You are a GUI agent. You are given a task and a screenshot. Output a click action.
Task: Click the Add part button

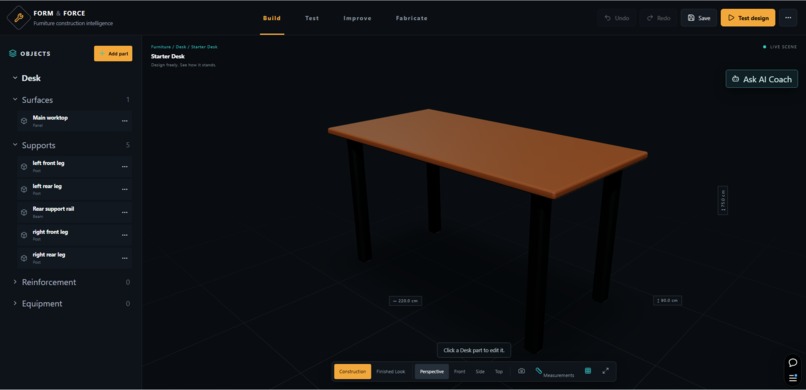113,53
